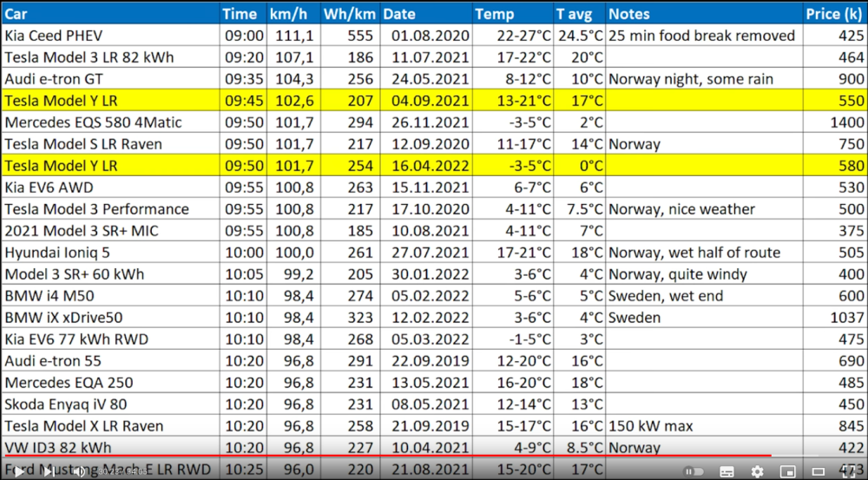Screen dimensions: 868x480
Task: Click the 'Time' column header
Action: (x=244, y=13)
